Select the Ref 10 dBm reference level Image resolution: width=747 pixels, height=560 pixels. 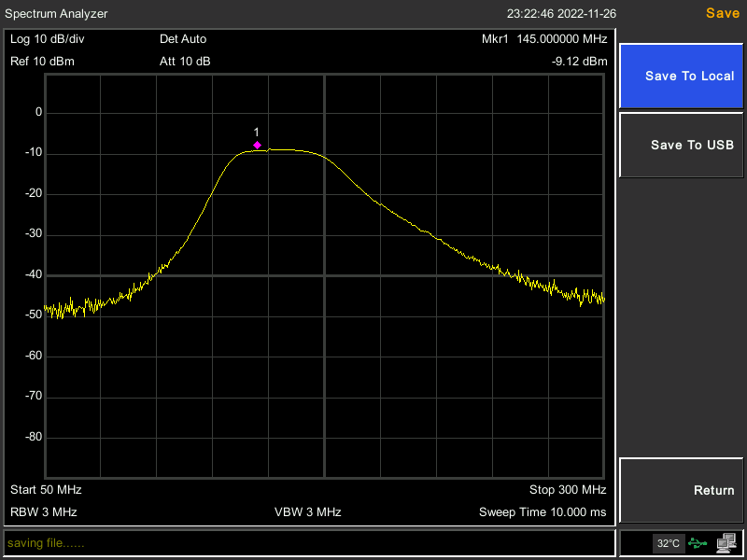click(x=42, y=62)
